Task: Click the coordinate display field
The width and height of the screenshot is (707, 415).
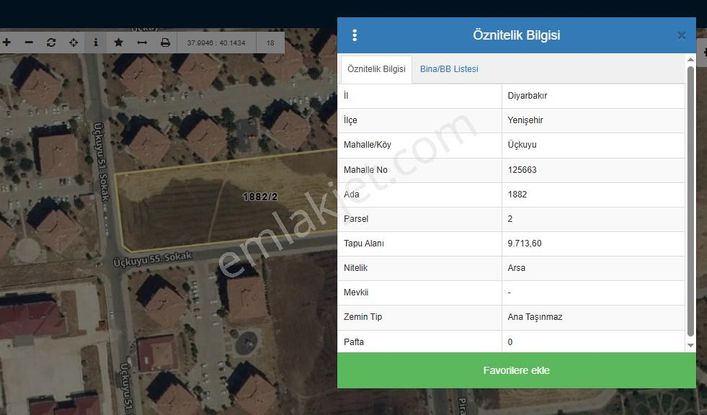Action: click(216, 43)
